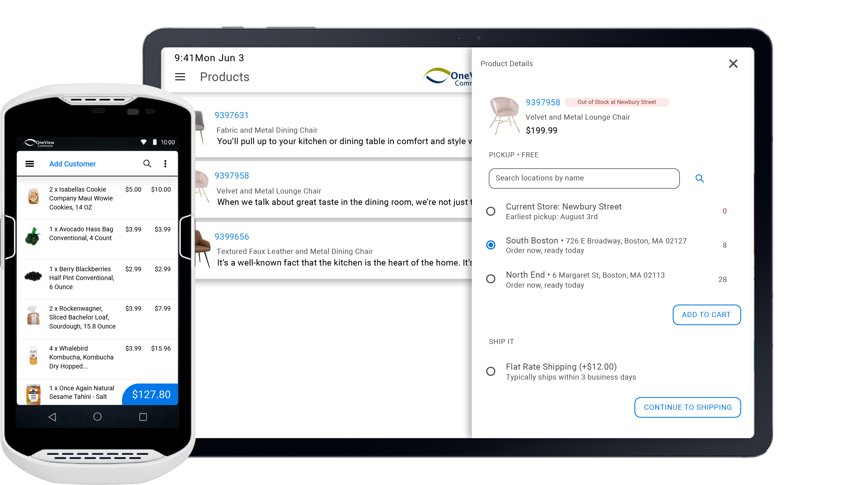Click the Search locations by name field
The width and height of the screenshot is (868, 485).
pos(584,178)
